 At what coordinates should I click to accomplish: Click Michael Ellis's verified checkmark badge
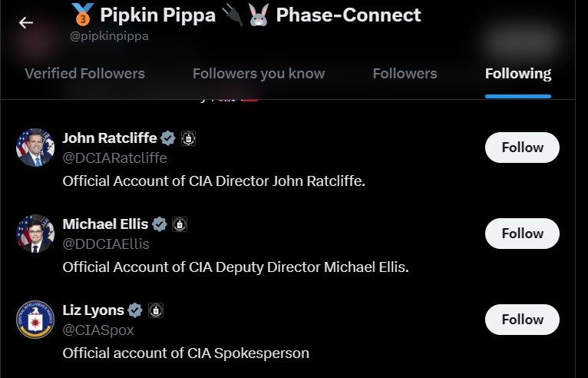pyautogui.click(x=160, y=224)
